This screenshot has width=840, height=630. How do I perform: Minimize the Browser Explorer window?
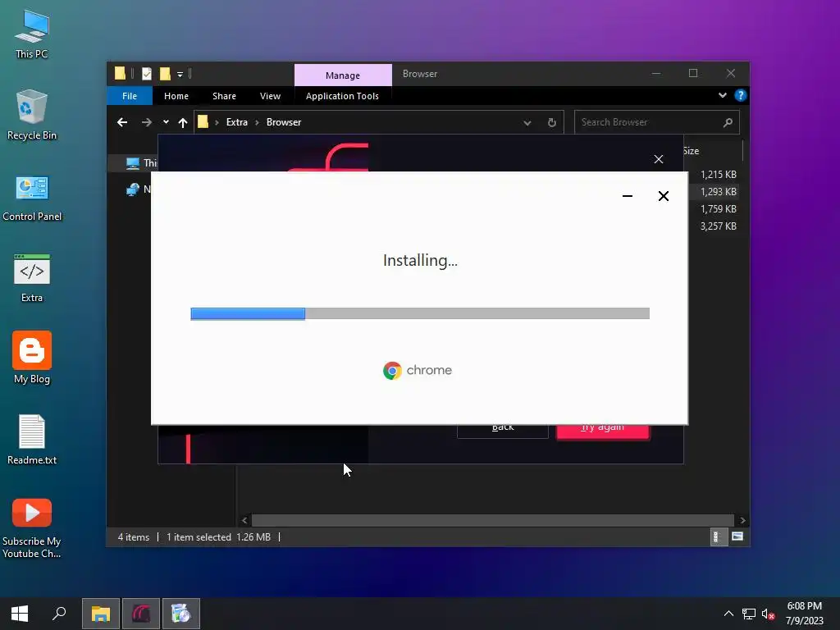pyautogui.click(x=656, y=73)
